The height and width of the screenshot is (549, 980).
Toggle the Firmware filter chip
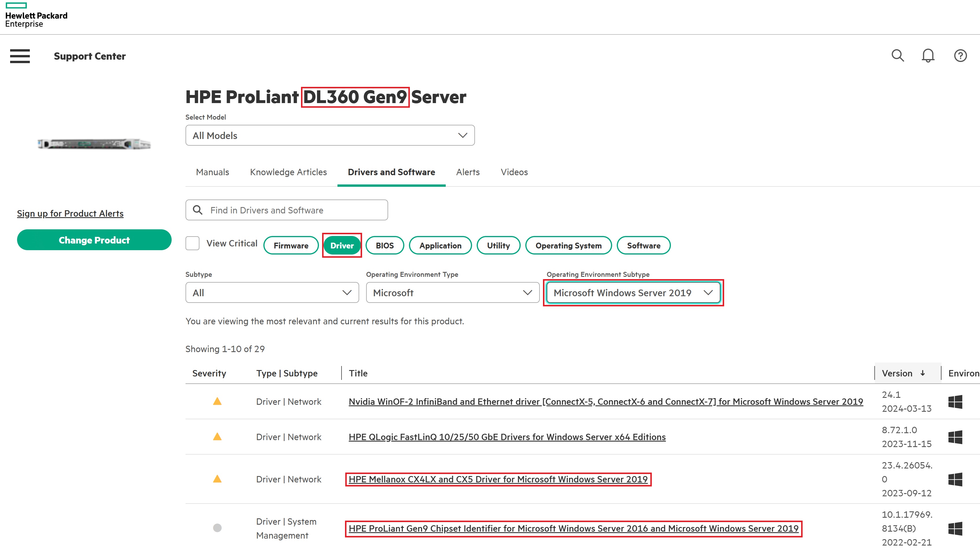coord(291,246)
